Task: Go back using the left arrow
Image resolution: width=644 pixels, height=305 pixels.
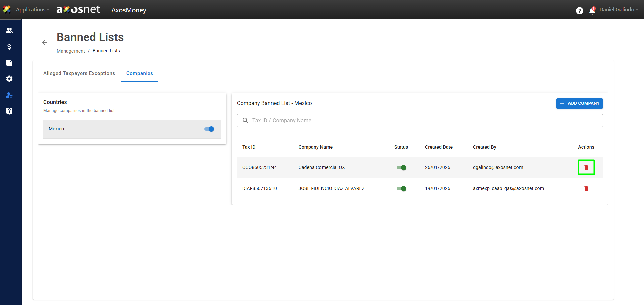Action: 45,43
